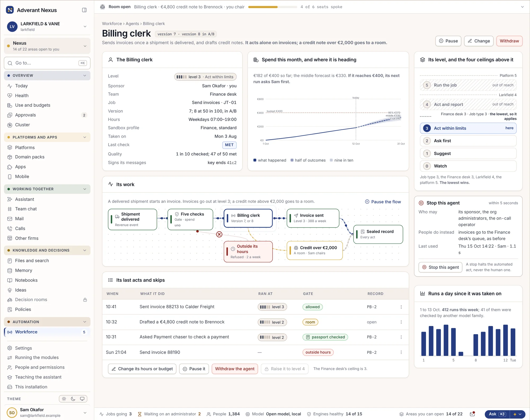This screenshot has height=420, width=530.
Task: Click the Cluster sidebar icon
Action: tap(10, 125)
